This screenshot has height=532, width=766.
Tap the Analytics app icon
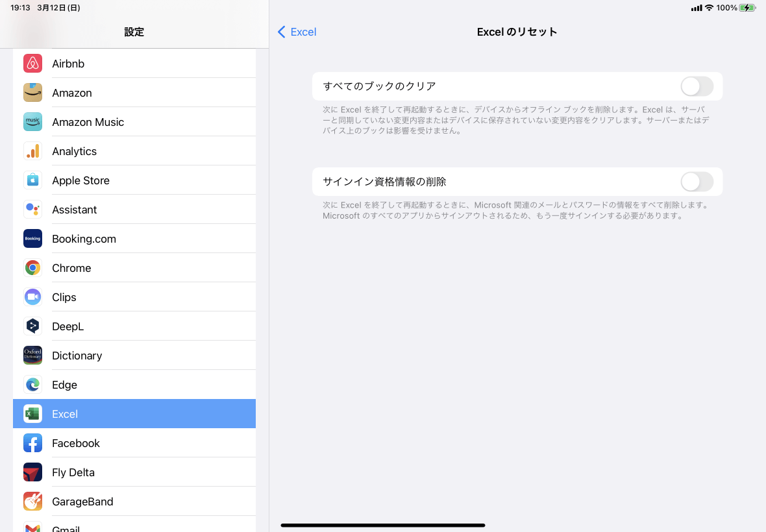[32, 151]
